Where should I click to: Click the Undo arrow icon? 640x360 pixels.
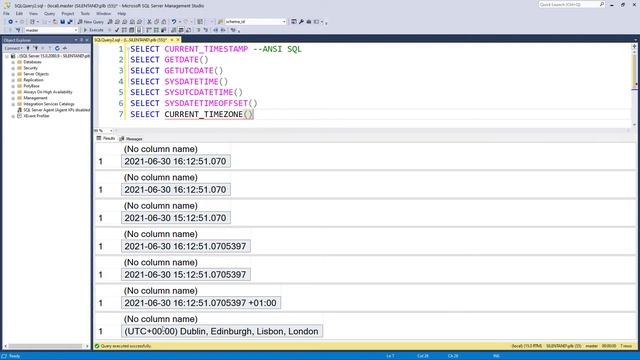pyautogui.click(x=174, y=22)
